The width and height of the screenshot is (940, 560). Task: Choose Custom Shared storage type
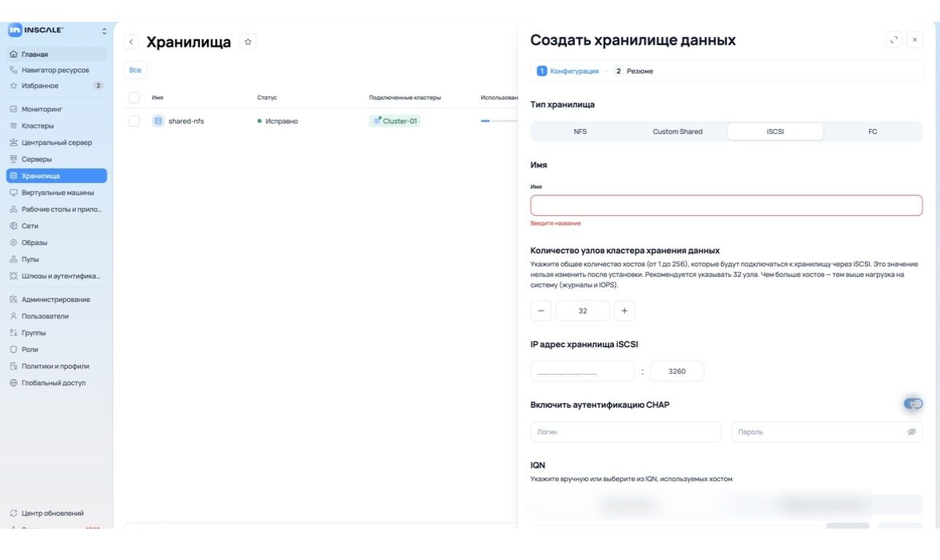click(x=677, y=132)
